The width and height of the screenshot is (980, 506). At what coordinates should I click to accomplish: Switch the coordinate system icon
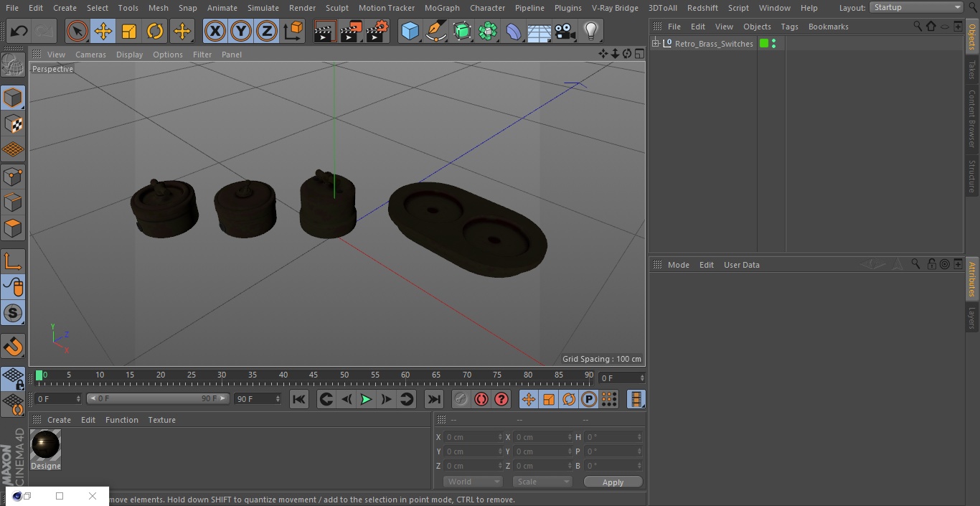293,31
